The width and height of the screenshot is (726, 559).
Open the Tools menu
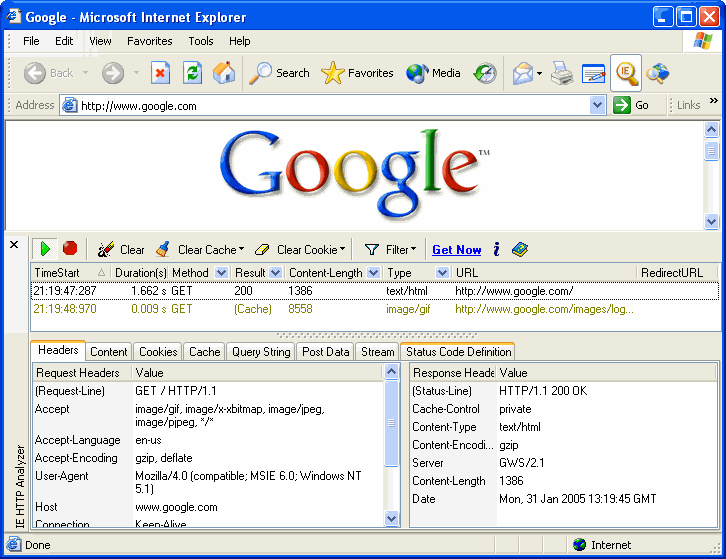tap(200, 41)
